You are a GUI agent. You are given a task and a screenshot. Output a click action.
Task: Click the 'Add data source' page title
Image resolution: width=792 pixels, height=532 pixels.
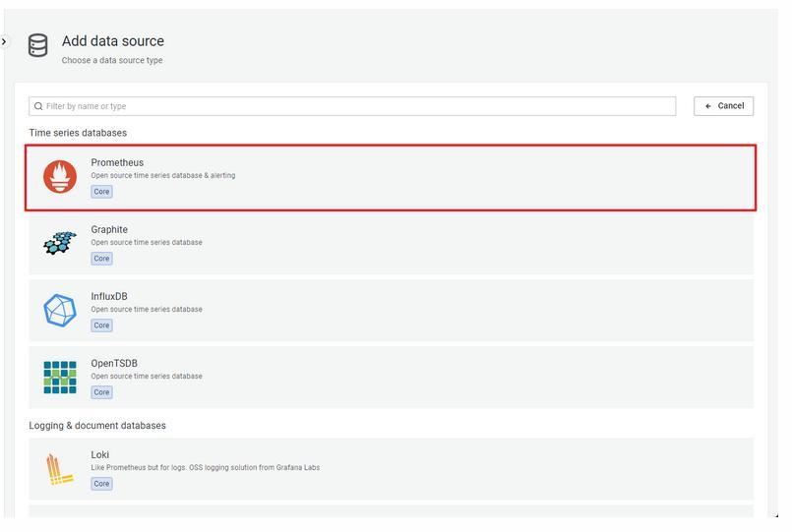[112, 41]
